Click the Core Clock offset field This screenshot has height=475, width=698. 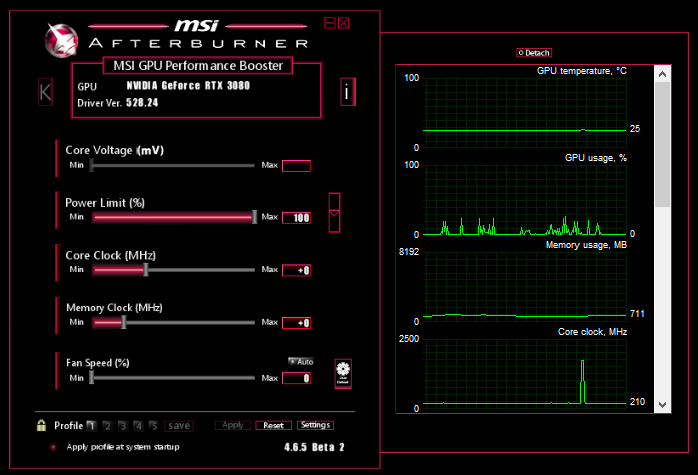296,270
